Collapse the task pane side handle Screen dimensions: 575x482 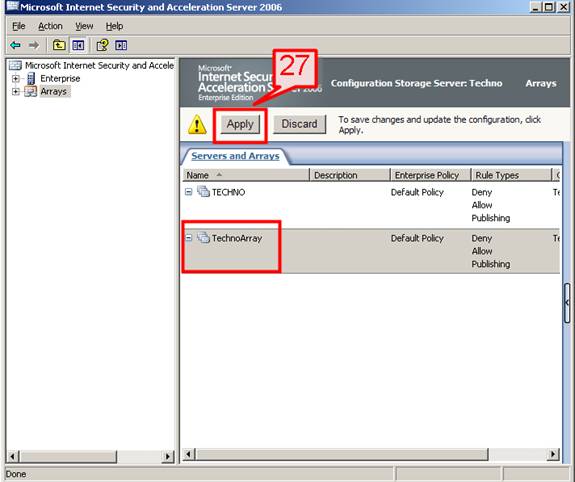567,303
